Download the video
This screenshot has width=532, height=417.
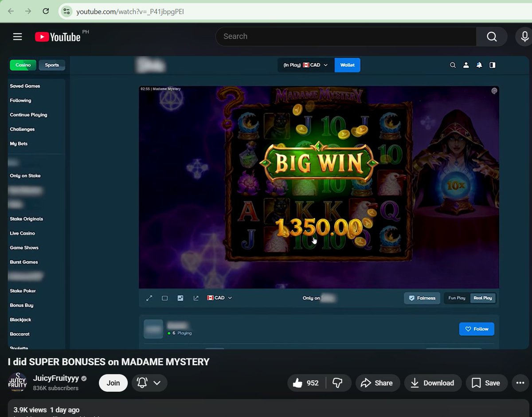(x=433, y=383)
